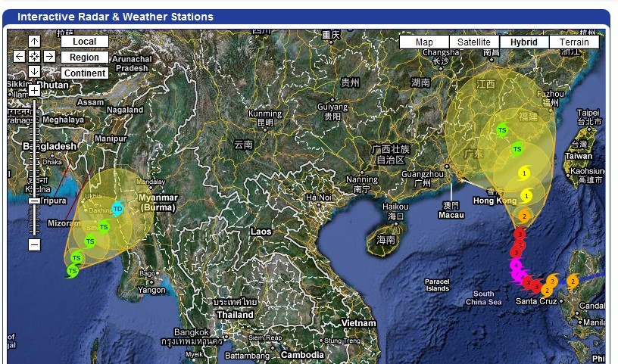Screen dimensions: 618x364
Task: Pan the map right
Action: [x=49, y=56]
